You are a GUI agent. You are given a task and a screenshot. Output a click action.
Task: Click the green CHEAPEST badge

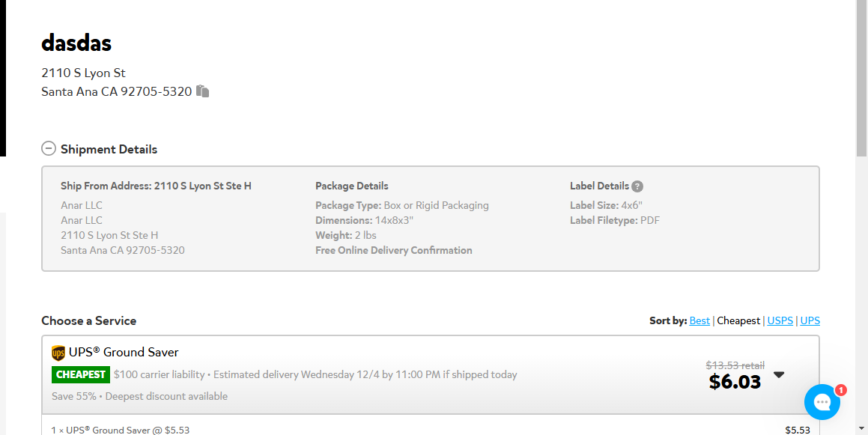tap(81, 374)
